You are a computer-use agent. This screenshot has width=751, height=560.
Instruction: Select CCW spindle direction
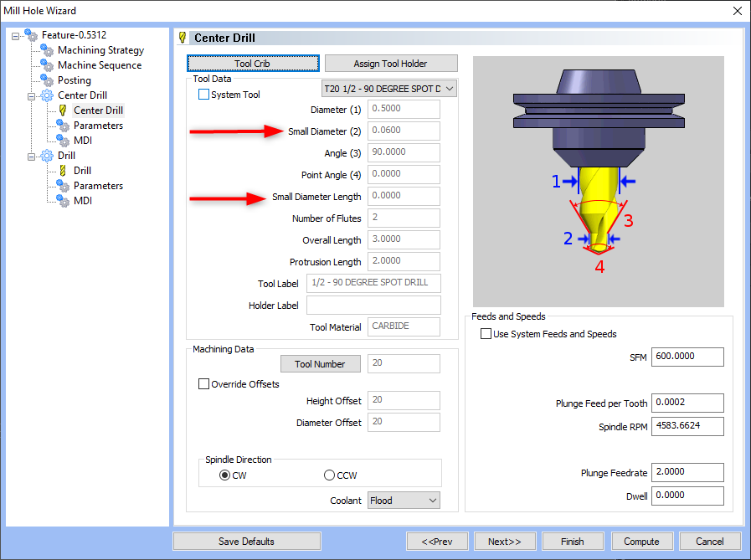(x=329, y=475)
